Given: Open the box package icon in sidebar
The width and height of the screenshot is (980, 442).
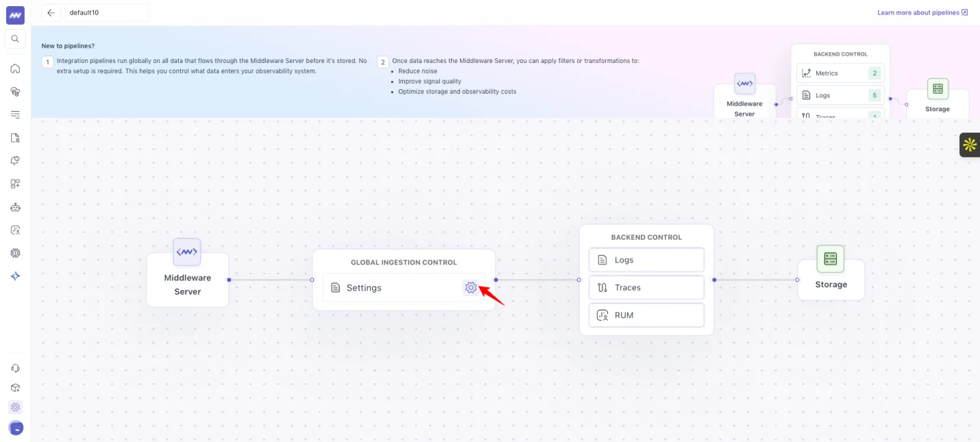Looking at the screenshot, I should pyautogui.click(x=15, y=388).
